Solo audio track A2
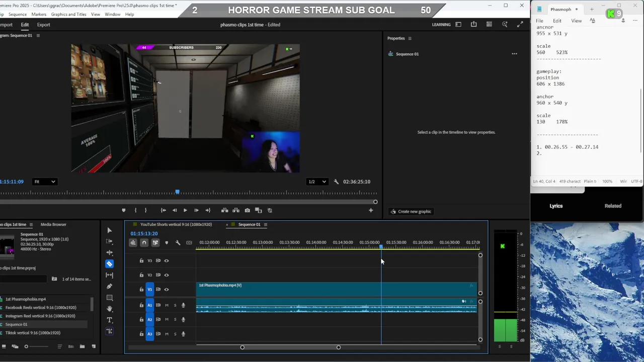This screenshot has height=362, width=644. 175,319
